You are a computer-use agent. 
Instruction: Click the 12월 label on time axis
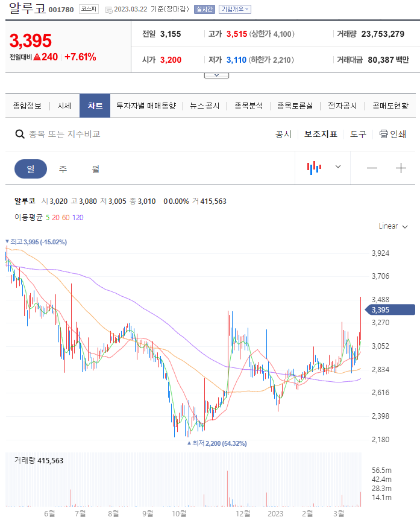[x=243, y=514]
